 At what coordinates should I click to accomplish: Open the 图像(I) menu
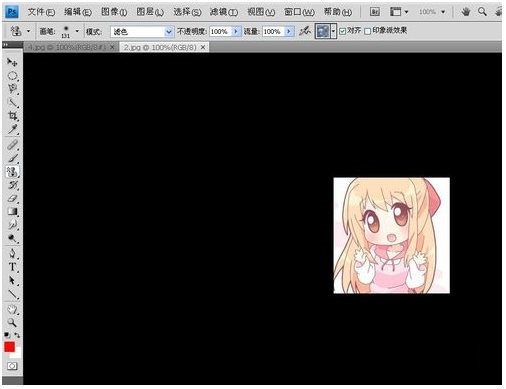(x=114, y=12)
